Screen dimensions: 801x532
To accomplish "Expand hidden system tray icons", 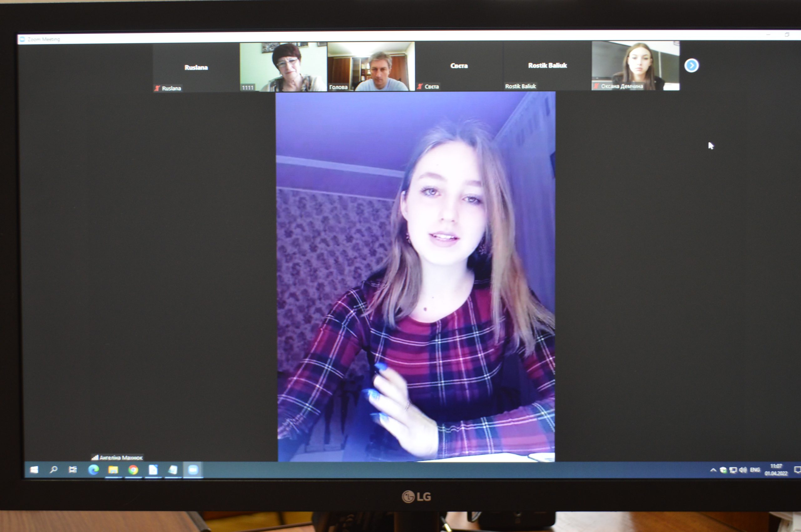I will (713, 470).
